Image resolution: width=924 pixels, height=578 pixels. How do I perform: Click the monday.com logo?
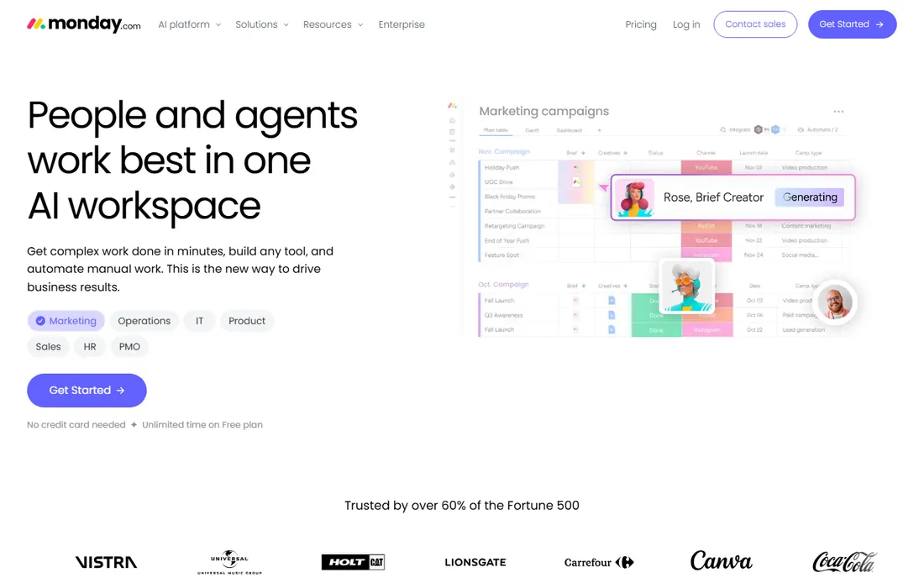tap(84, 24)
